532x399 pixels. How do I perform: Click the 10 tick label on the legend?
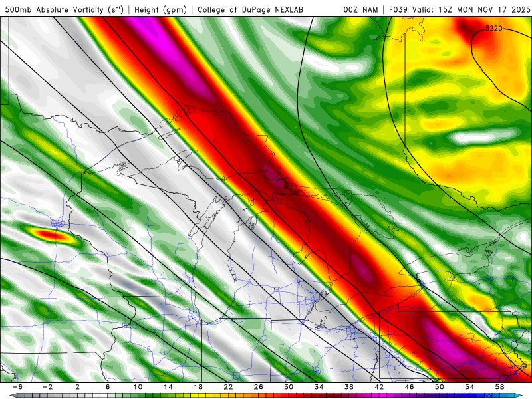pyautogui.click(x=138, y=387)
